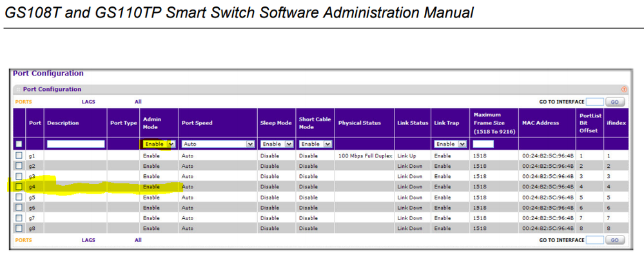Click the Link Up status for g1
The width and height of the screenshot is (644, 262).
(x=407, y=156)
